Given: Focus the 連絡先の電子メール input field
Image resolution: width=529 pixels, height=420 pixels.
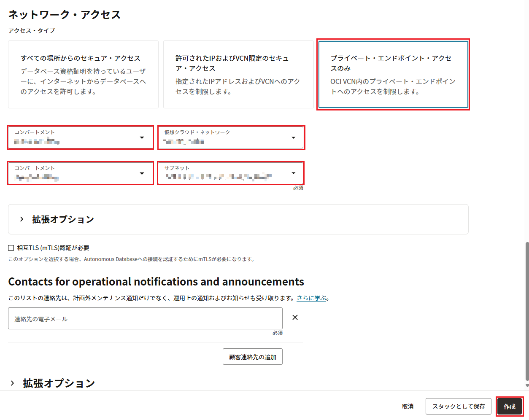Looking at the screenshot, I should [x=145, y=319].
